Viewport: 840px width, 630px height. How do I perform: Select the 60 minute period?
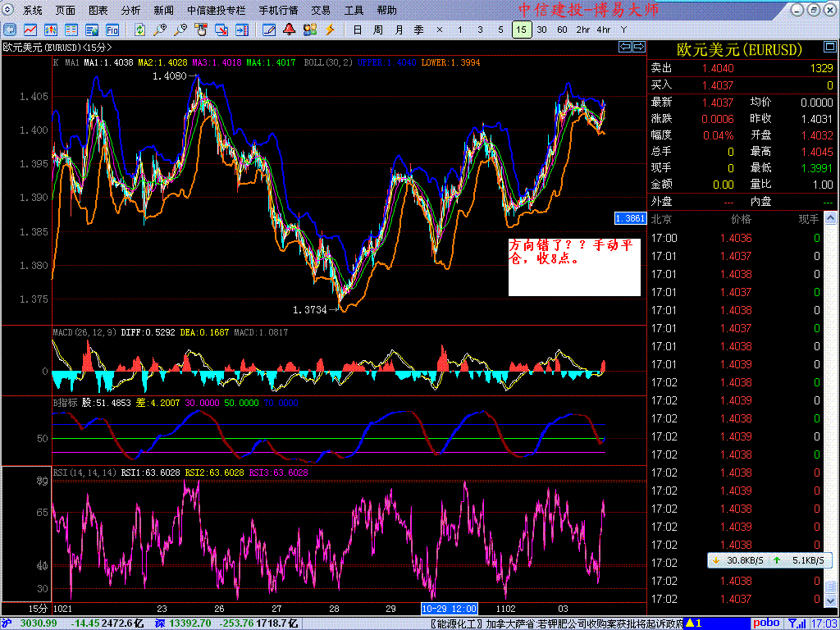(x=562, y=30)
